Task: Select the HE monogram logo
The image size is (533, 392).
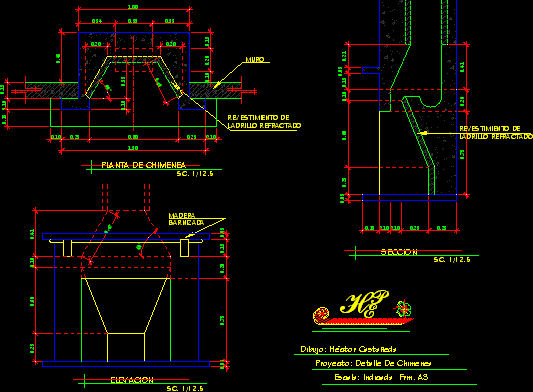Action: tap(364, 304)
